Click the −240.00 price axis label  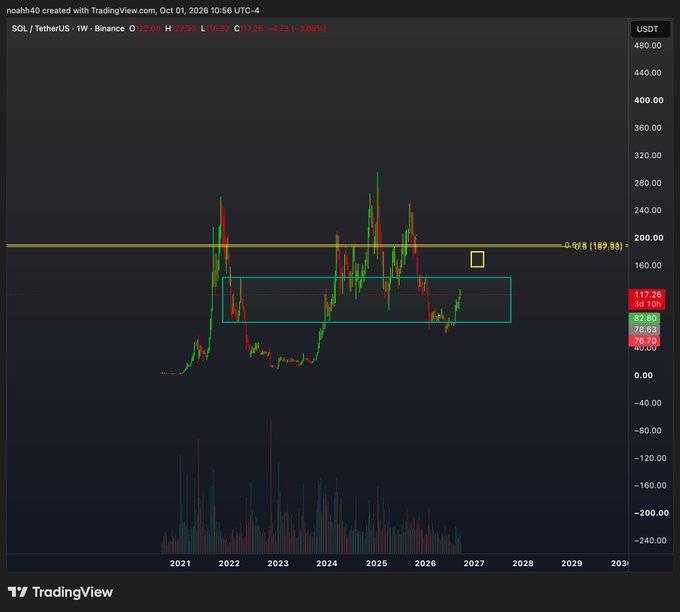click(x=650, y=540)
